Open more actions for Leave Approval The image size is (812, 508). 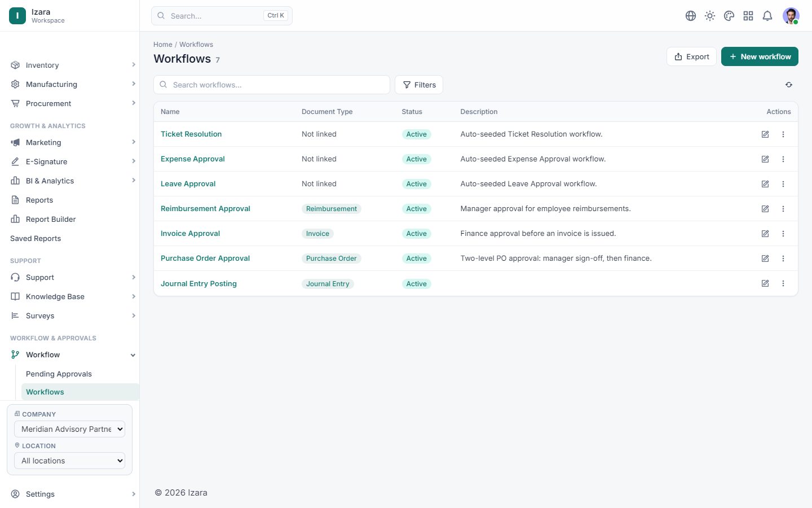(x=783, y=184)
